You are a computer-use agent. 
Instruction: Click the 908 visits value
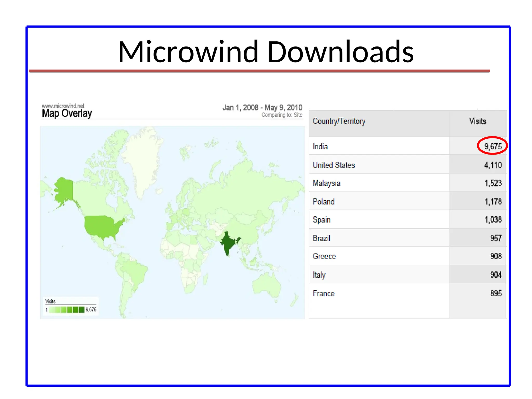[x=496, y=256]
